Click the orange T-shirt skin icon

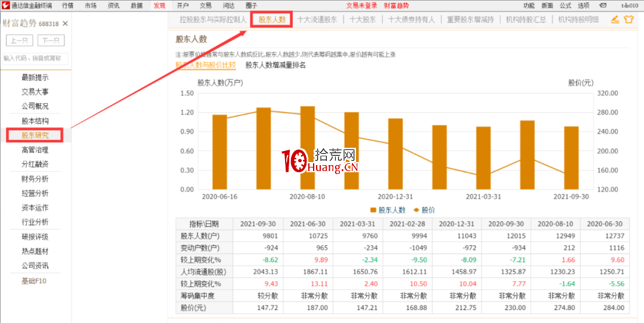pos(629,19)
